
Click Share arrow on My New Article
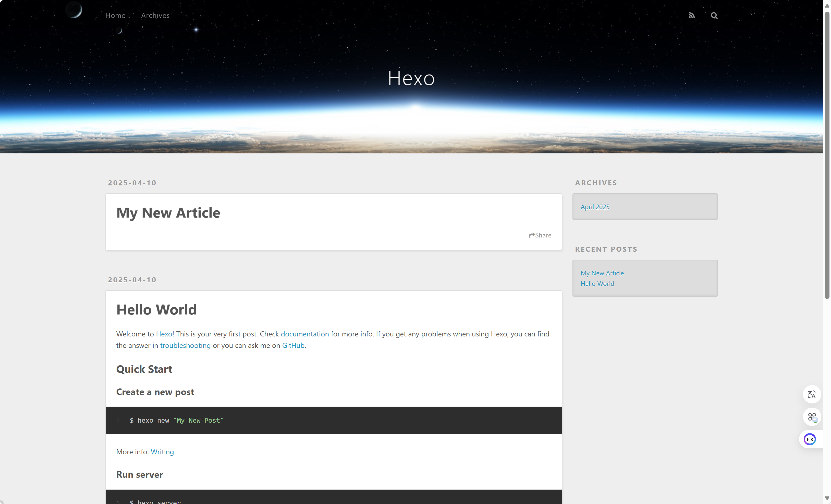540,235
